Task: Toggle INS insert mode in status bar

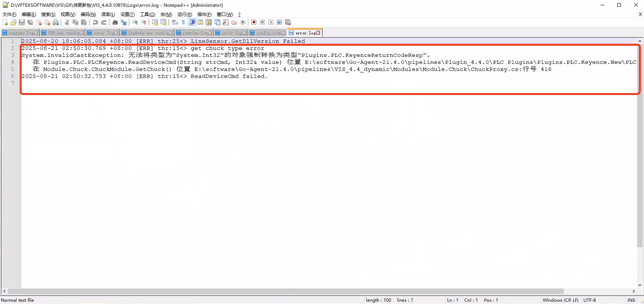Action: tap(631, 300)
